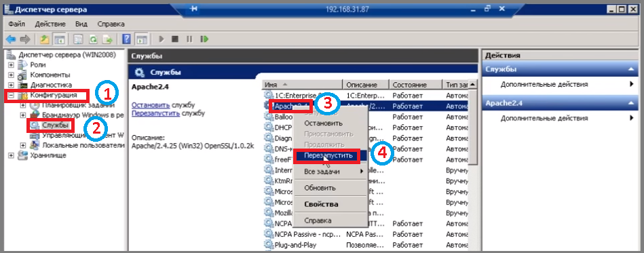The width and height of the screenshot is (644, 253).
Task: Toggle the Show/Hide action pane button
Action: click(x=142, y=39)
